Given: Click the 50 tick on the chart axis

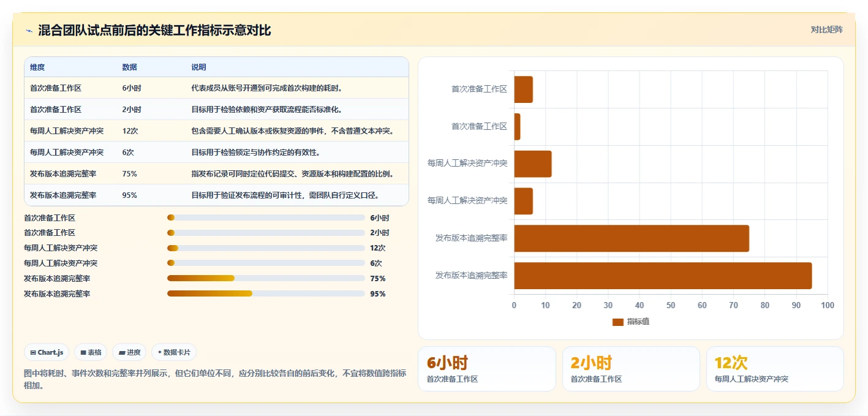Looking at the screenshot, I should pyautogui.click(x=671, y=305).
